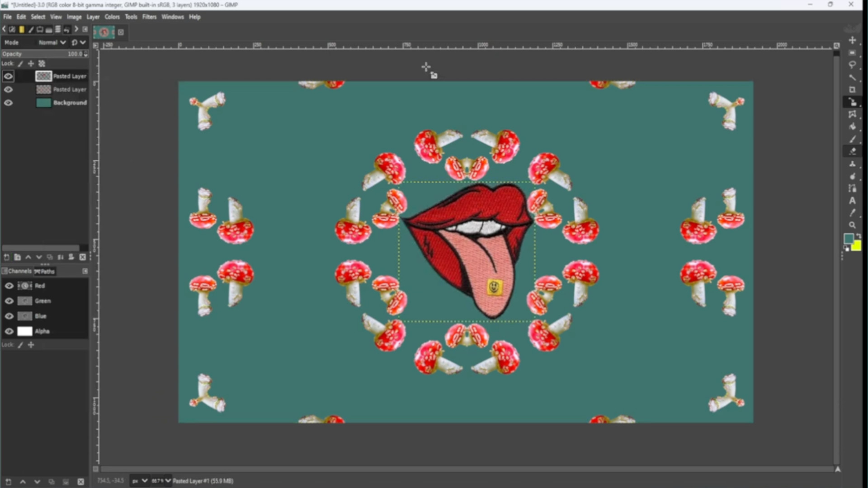Image resolution: width=868 pixels, height=488 pixels.
Task: Show previous dock tabs with left chevron
Action: [4, 29]
